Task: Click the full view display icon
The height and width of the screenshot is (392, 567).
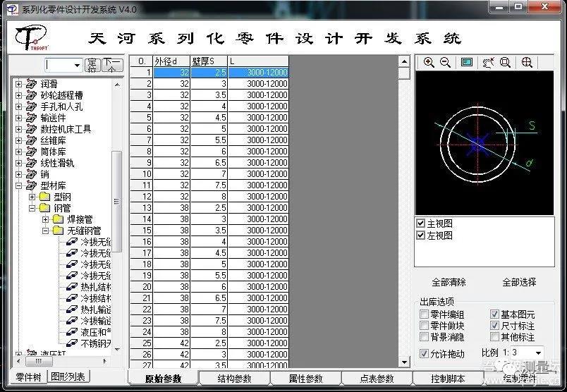Action: pyautogui.click(x=467, y=62)
